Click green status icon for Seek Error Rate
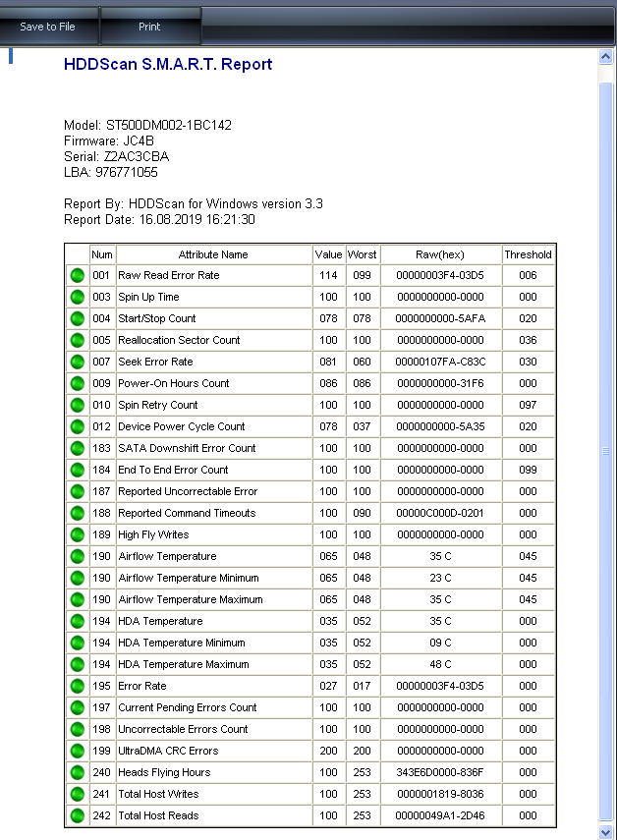The height and width of the screenshot is (840, 617). click(x=77, y=362)
